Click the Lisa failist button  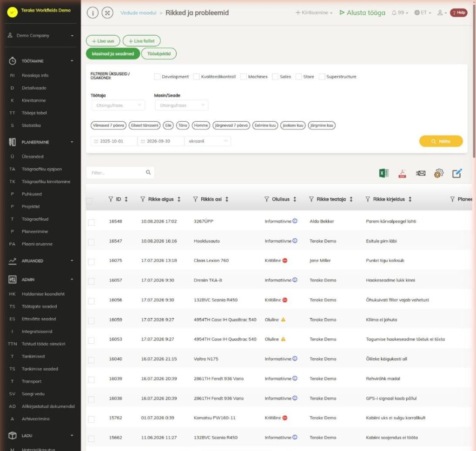coord(141,41)
